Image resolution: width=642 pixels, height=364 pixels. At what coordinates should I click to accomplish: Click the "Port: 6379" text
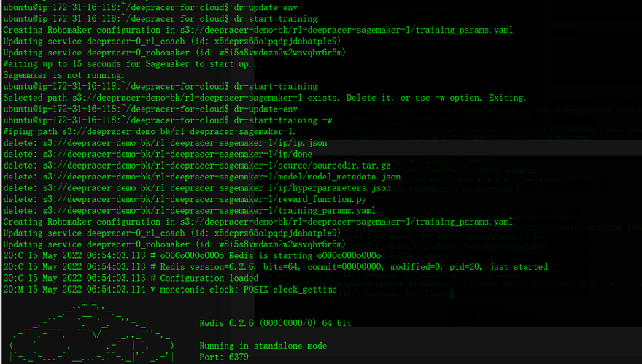tap(223, 358)
